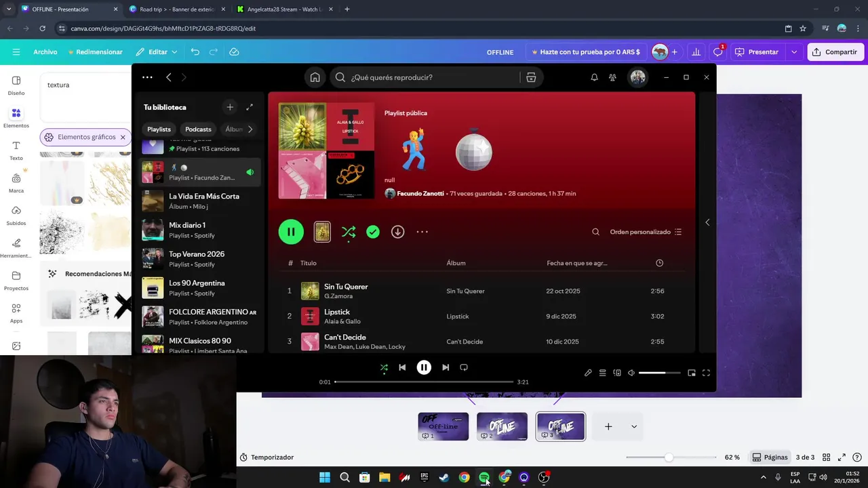Toggle smart shuffle beside playlist play button

(349, 232)
